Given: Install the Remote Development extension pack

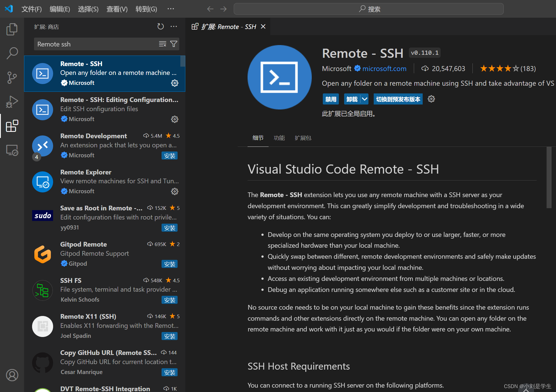Looking at the screenshot, I should [x=170, y=155].
